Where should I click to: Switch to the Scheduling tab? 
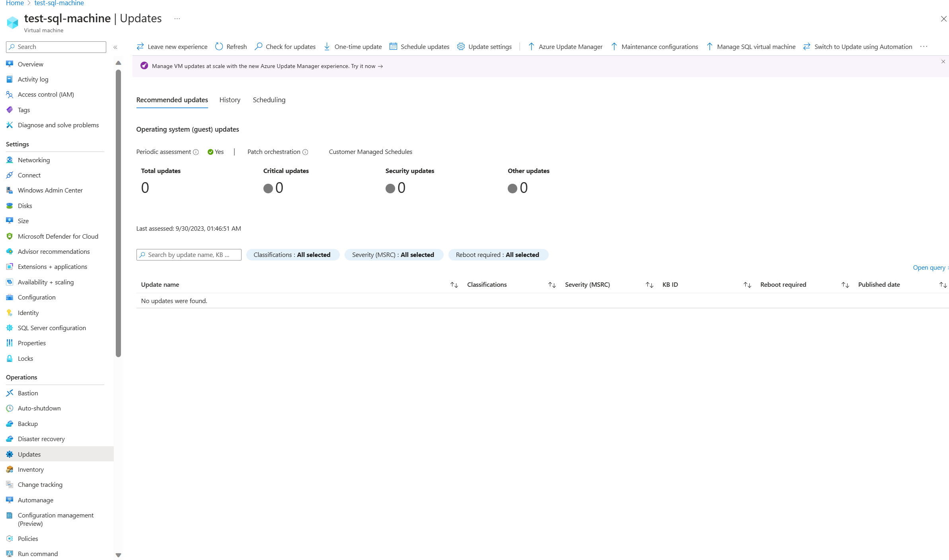click(x=269, y=99)
